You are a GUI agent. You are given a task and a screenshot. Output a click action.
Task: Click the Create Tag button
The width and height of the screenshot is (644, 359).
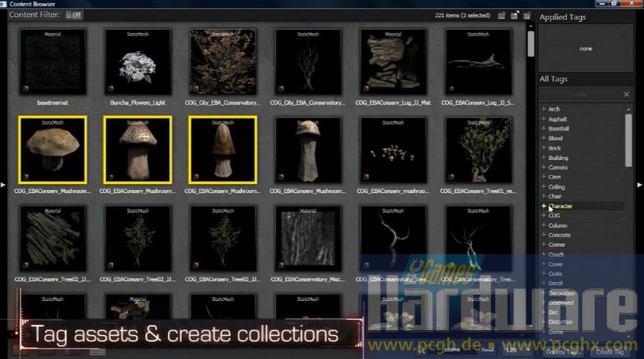(x=610, y=352)
